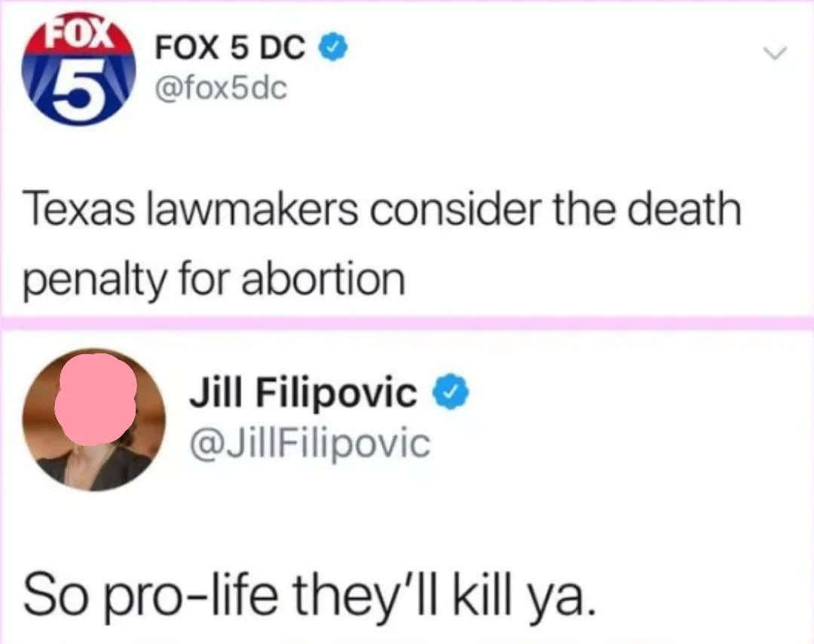Click the word 'pro–life' in the reply
The width and height of the screenshot is (814, 644).
coord(192,597)
